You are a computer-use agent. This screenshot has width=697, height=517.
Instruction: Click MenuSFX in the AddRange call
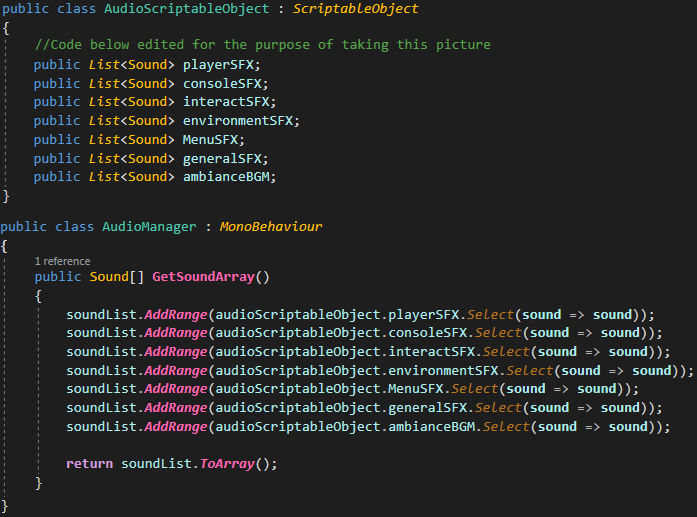(x=416, y=389)
